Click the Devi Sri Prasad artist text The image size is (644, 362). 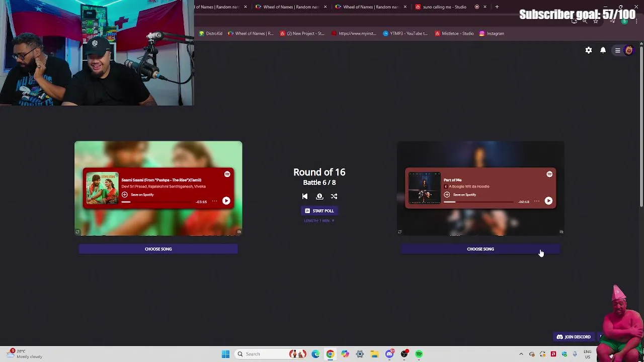[x=133, y=187]
